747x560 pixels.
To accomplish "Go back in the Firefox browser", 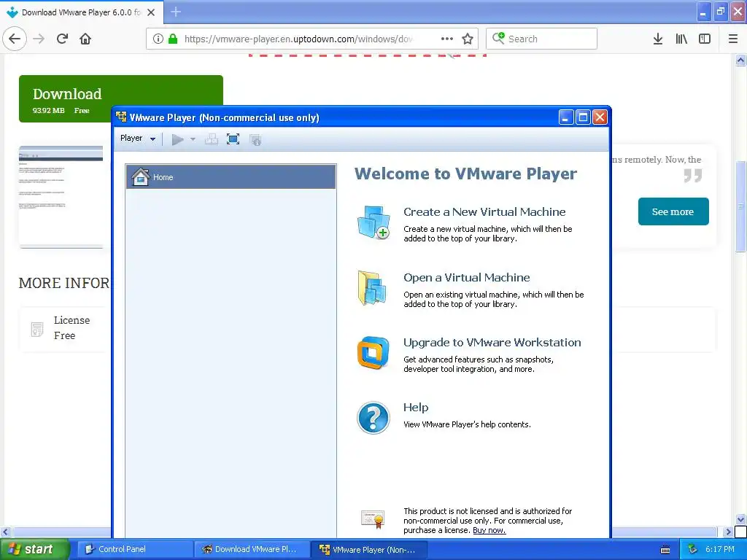I will [15, 39].
